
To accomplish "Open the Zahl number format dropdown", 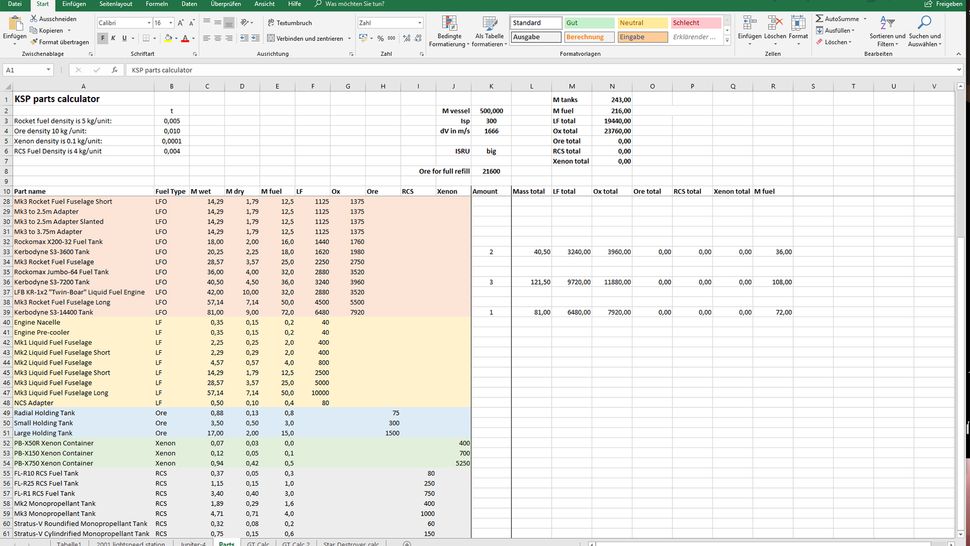I will click(x=419, y=23).
